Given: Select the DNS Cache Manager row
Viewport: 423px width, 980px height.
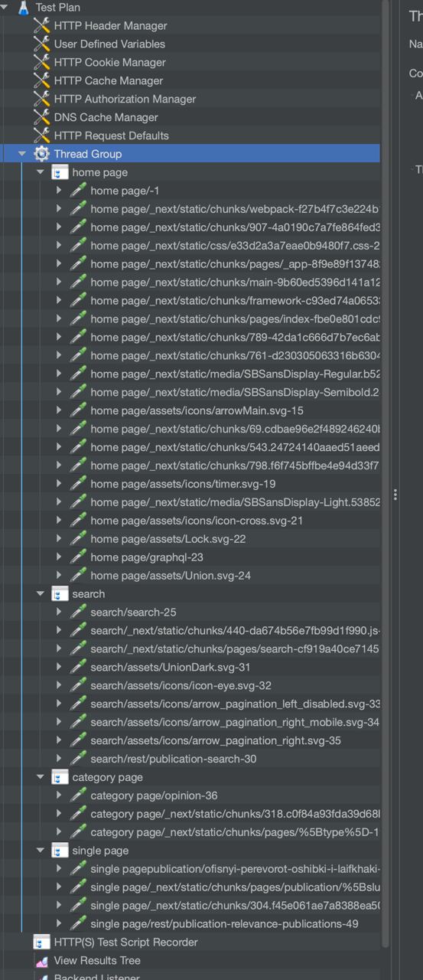Looking at the screenshot, I should (x=106, y=117).
